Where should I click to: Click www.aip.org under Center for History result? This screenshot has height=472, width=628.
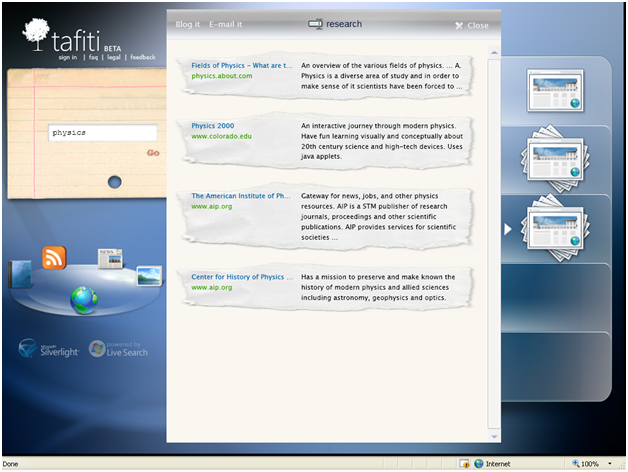pyautogui.click(x=211, y=287)
